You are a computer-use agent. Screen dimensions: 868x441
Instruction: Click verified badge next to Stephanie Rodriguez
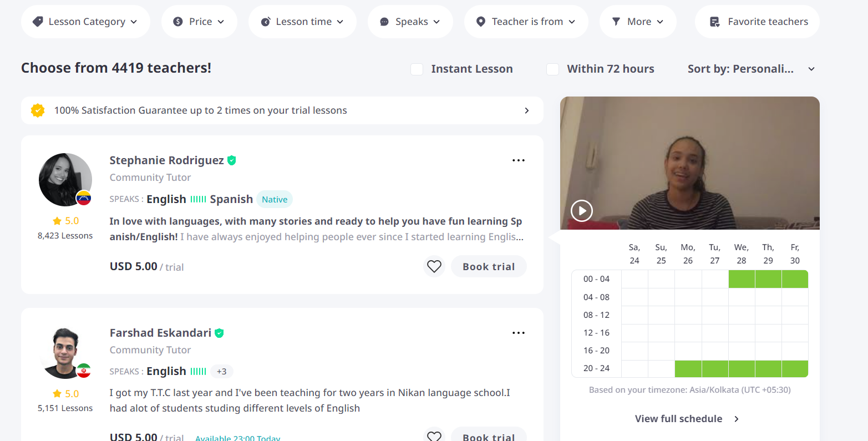click(232, 160)
